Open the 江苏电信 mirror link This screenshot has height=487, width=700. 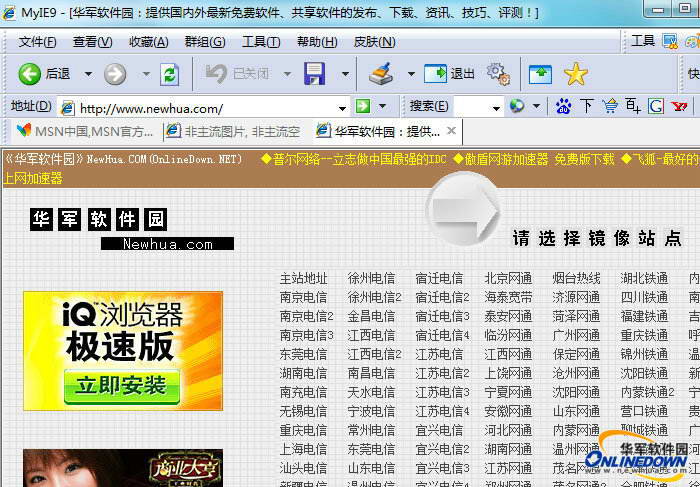tap(439, 354)
